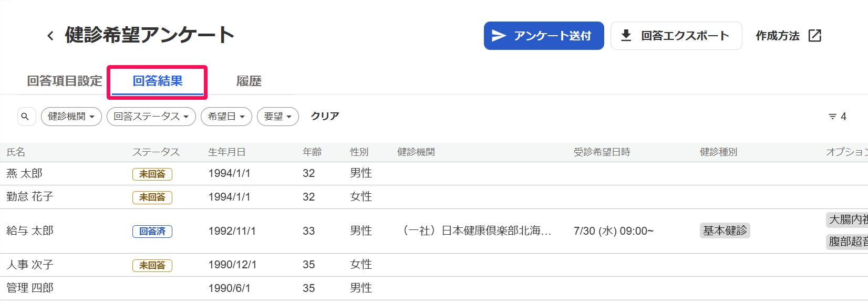
Task: Select the row name 給与 太郎
Action: pos(30,230)
